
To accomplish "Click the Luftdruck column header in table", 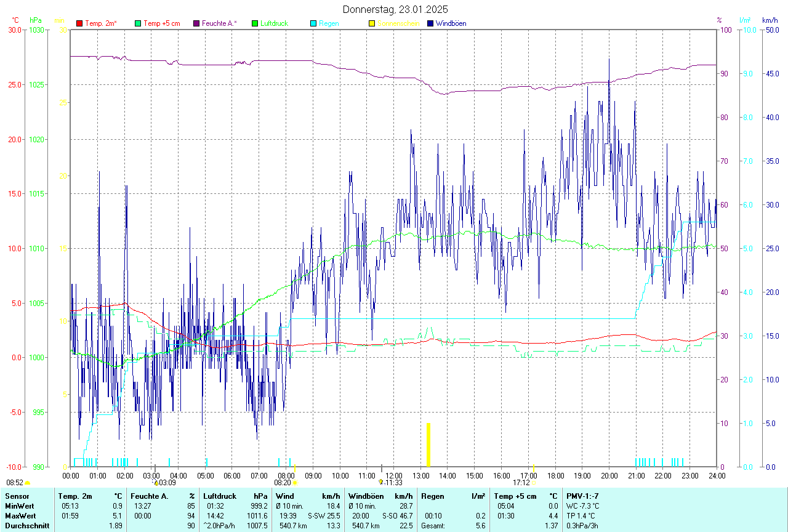I will pyautogui.click(x=220, y=496).
